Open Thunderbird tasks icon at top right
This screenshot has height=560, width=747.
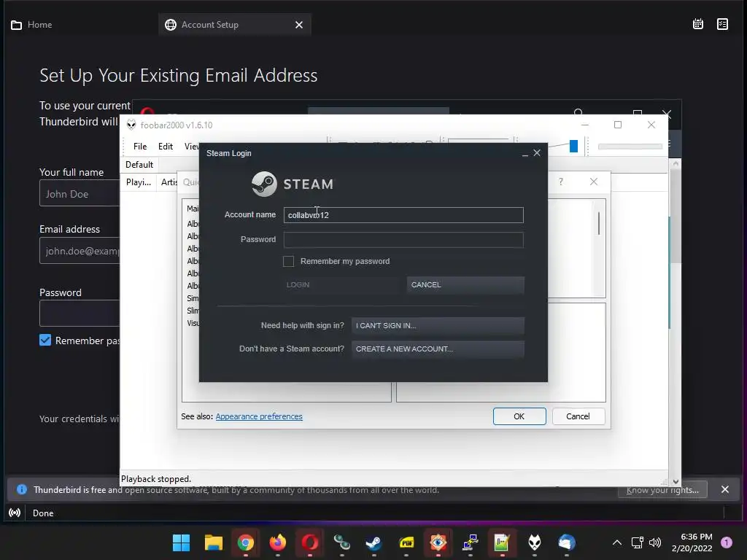[722, 24]
